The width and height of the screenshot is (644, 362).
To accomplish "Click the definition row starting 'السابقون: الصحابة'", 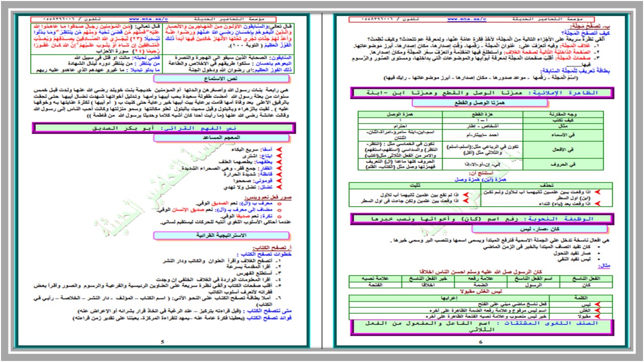I will (x=232, y=58).
